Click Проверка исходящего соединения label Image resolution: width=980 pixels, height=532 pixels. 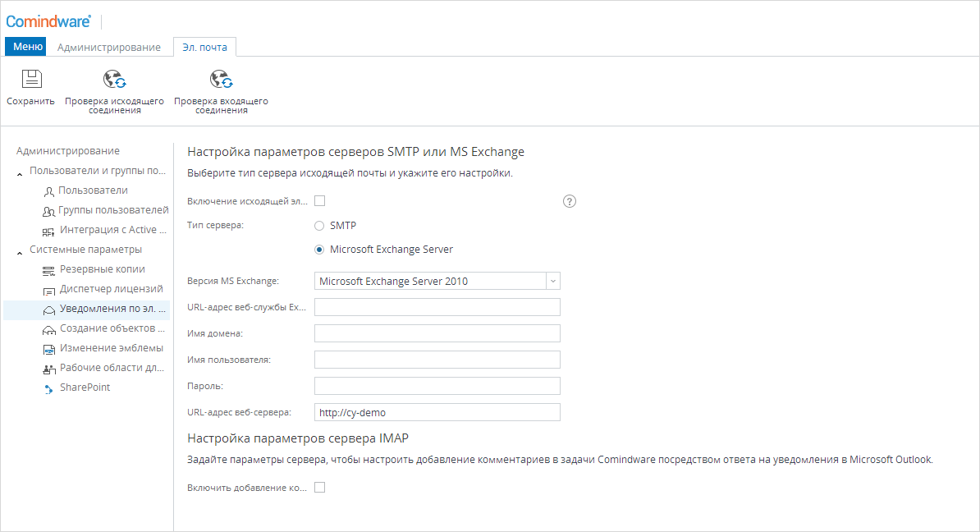tap(114, 106)
